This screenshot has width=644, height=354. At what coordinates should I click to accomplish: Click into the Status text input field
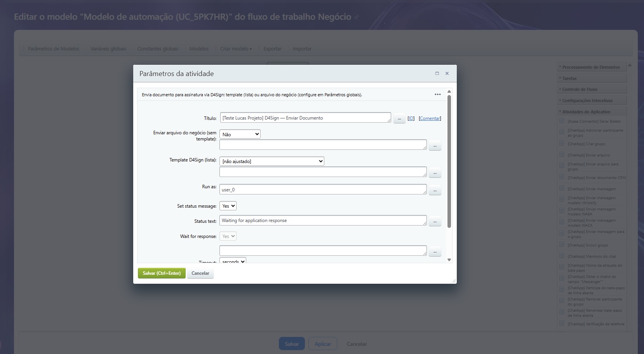click(x=323, y=220)
